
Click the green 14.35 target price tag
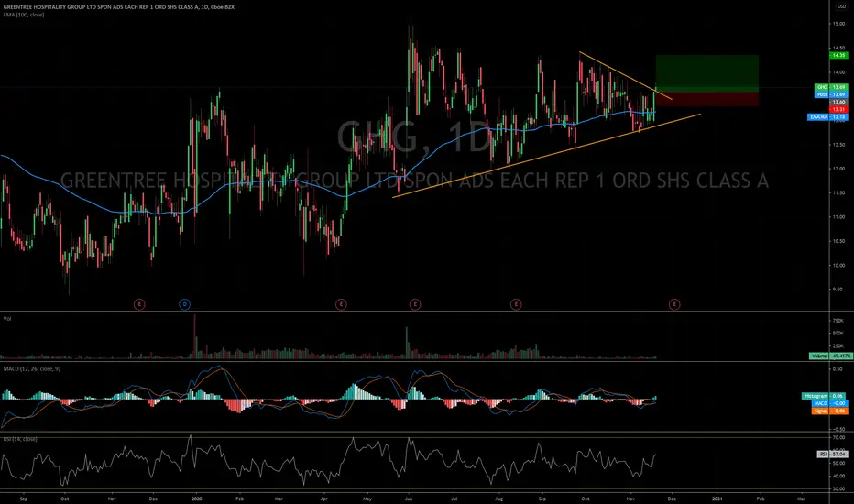pos(838,55)
